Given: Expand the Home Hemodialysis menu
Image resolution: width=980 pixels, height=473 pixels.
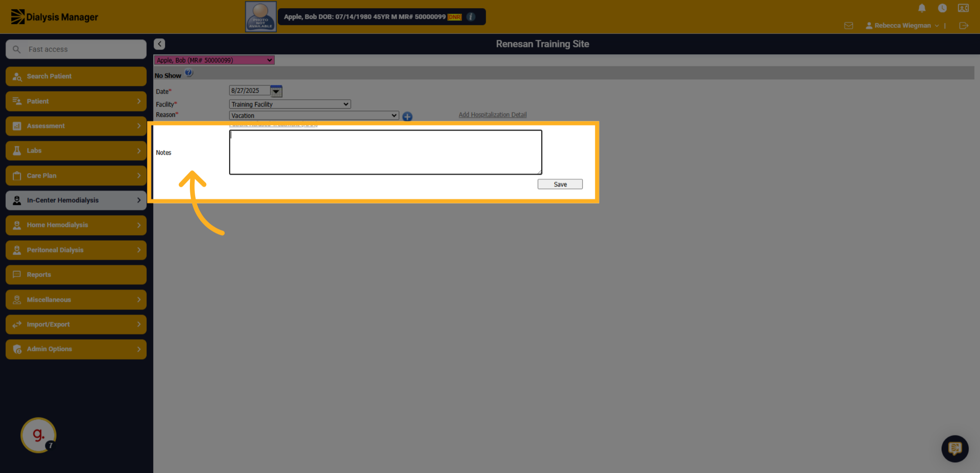Looking at the screenshot, I should [76, 225].
